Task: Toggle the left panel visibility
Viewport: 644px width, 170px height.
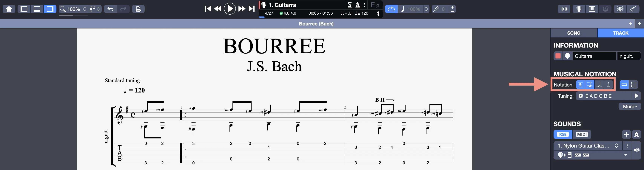Action: (24, 9)
